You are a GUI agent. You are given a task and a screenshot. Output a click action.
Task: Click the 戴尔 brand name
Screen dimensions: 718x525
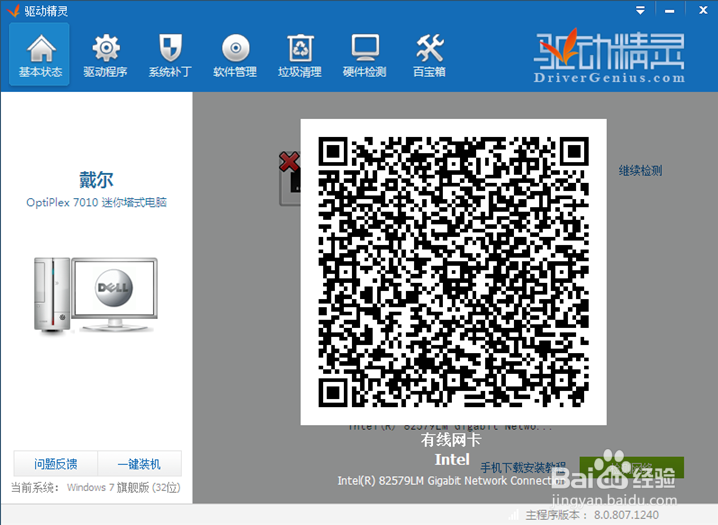(x=96, y=179)
